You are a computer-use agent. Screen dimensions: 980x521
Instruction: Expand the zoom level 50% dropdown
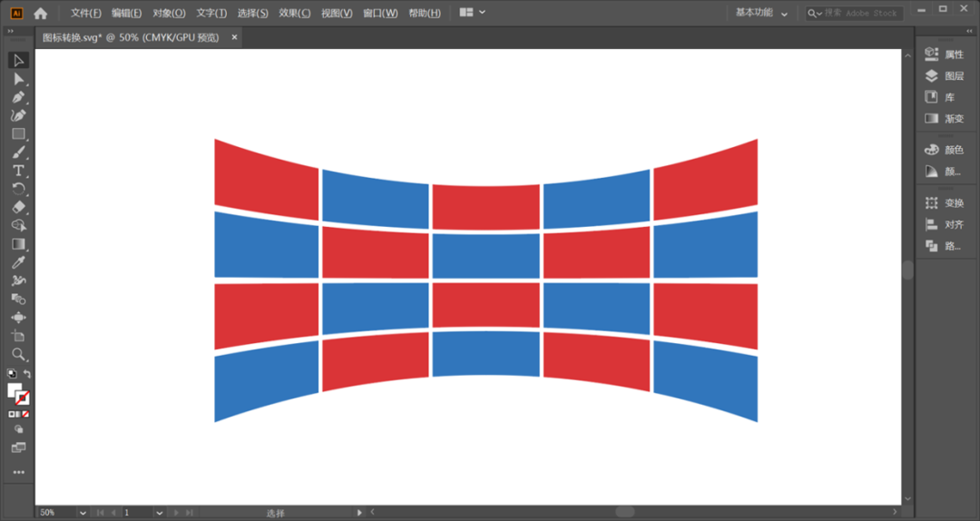pyautogui.click(x=83, y=513)
